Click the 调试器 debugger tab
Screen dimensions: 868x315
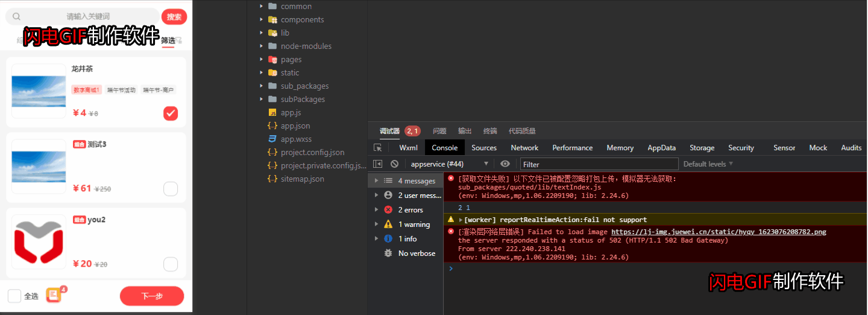[x=389, y=131]
